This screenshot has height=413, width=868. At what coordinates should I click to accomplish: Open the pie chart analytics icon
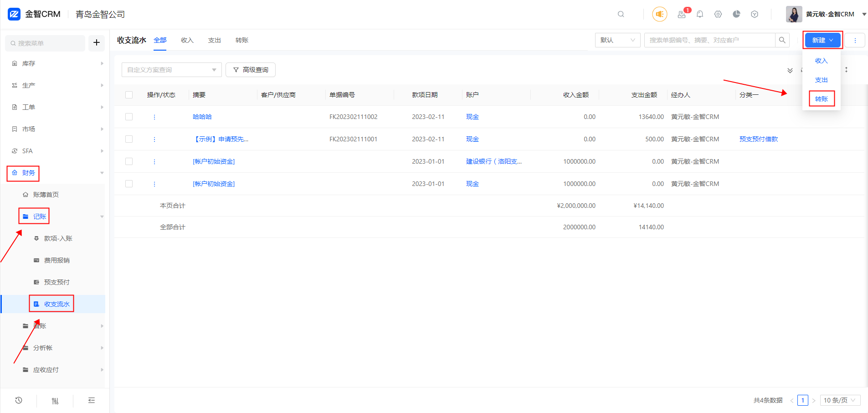736,14
